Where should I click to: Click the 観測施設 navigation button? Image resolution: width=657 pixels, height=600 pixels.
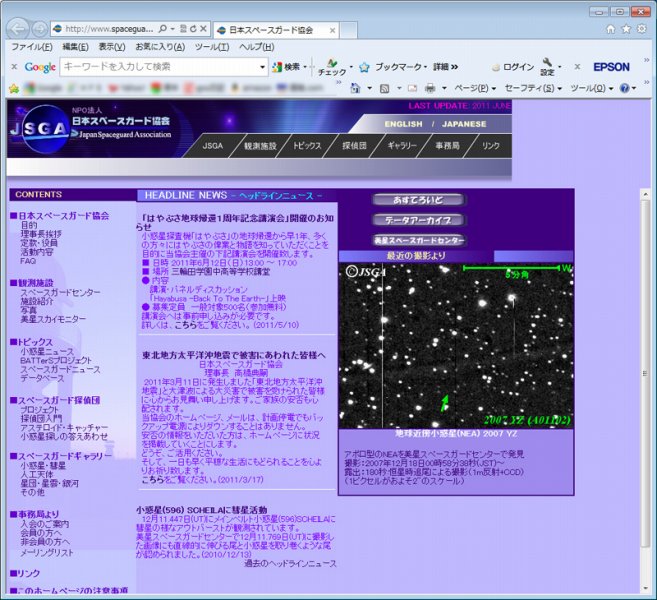[260, 146]
